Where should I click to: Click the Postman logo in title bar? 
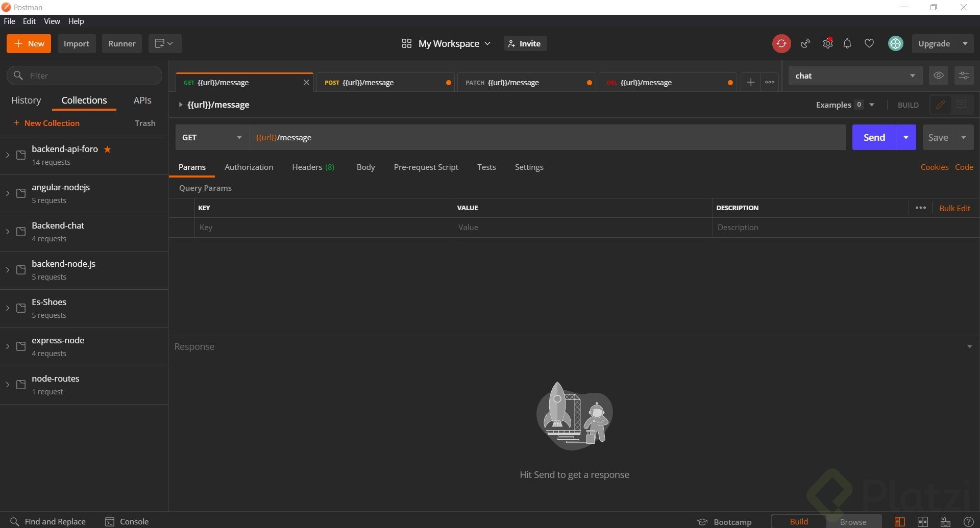coord(6,7)
